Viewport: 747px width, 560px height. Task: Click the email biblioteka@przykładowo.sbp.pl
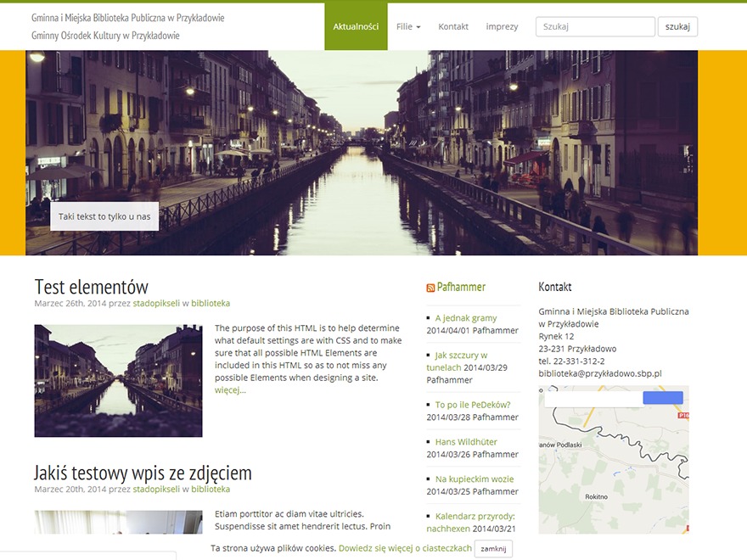(x=600, y=374)
